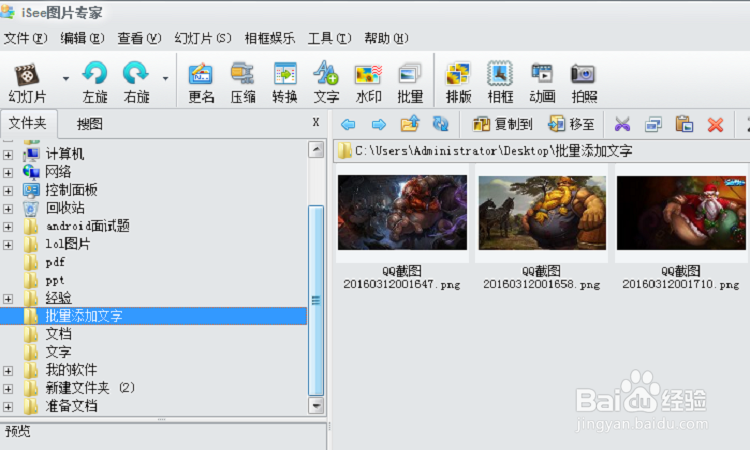
Task: Open the 帮助(H) menu
Action: (386, 38)
